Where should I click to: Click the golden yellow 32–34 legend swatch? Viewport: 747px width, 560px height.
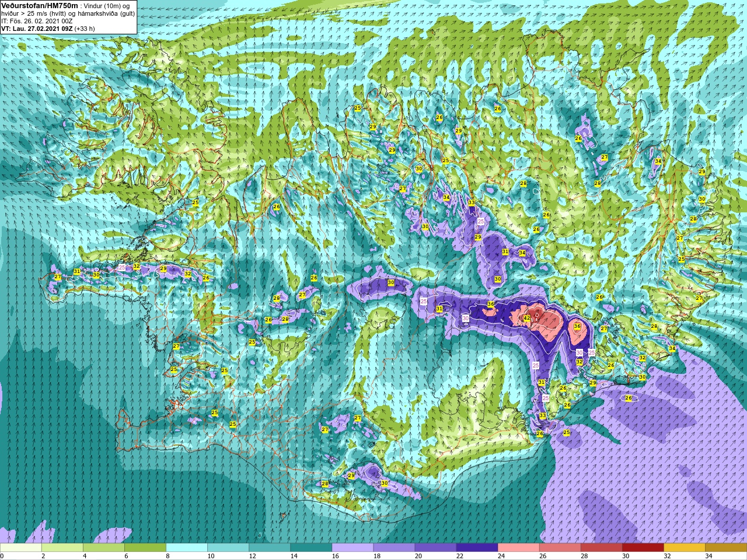pos(684,548)
